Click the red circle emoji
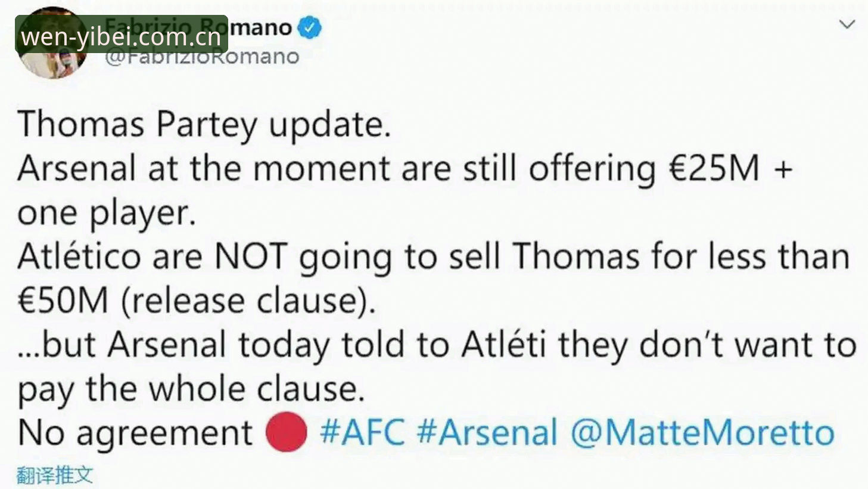The width and height of the screenshot is (868, 489). tap(286, 431)
